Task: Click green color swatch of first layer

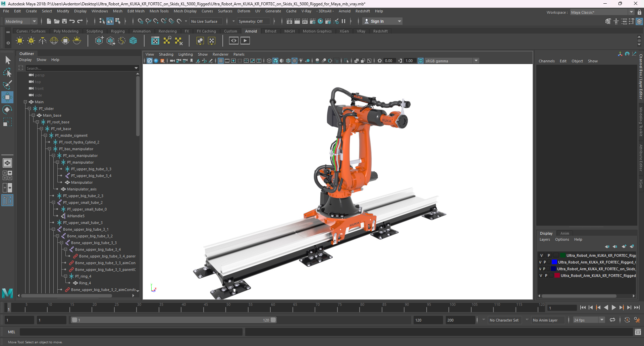Action: [x=563, y=255]
